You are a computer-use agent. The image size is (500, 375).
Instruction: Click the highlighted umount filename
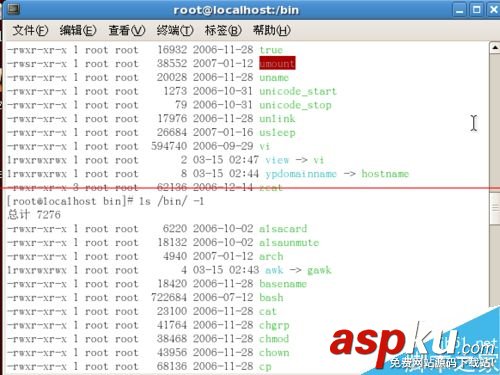tap(277, 63)
